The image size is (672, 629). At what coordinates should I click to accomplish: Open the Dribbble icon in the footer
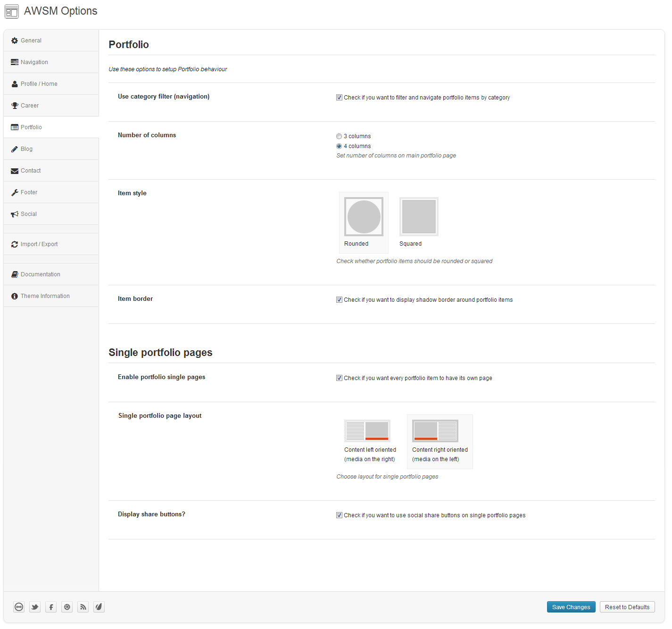click(x=67, y=607)
